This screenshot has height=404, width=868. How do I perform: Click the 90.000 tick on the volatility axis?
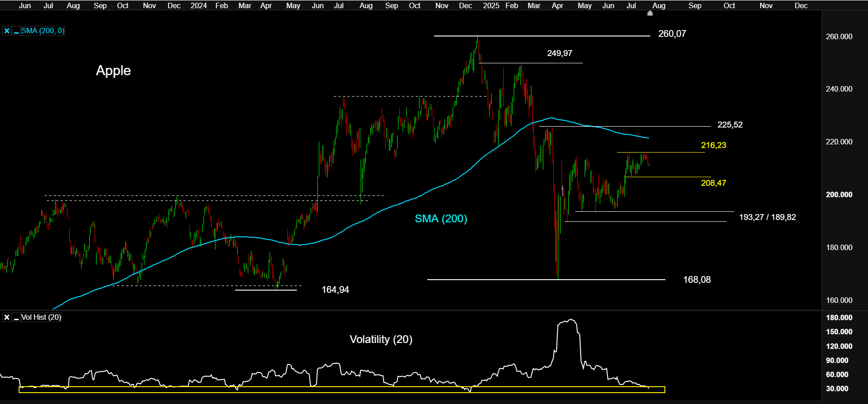tap(837, 360)
